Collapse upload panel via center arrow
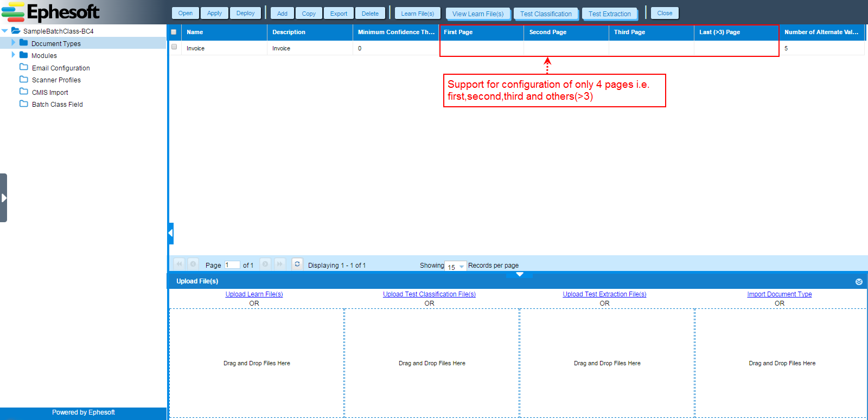Viewport: 868px width, 420px height. [520, 275]
